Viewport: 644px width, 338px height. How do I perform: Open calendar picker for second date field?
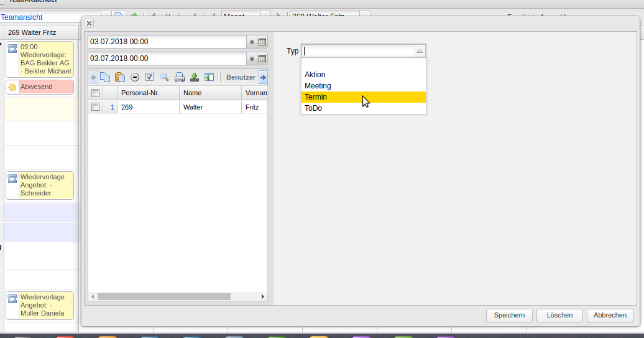(262, 59)
